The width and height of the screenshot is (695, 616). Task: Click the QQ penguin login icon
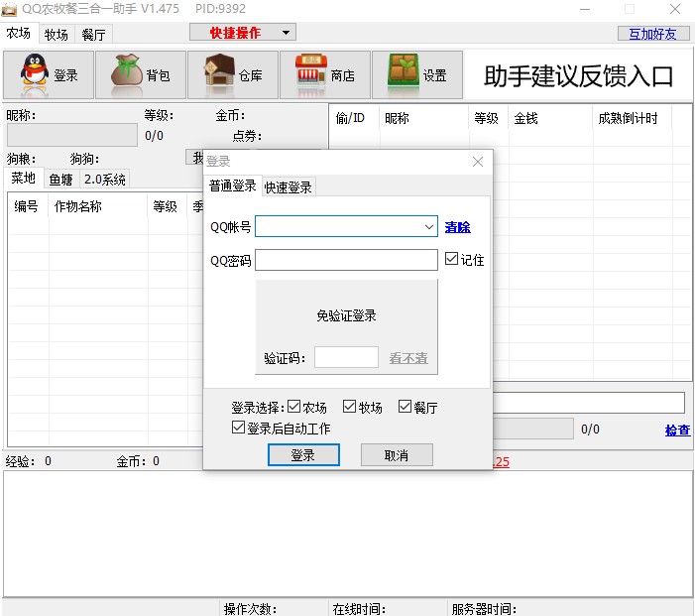(35, 71)
